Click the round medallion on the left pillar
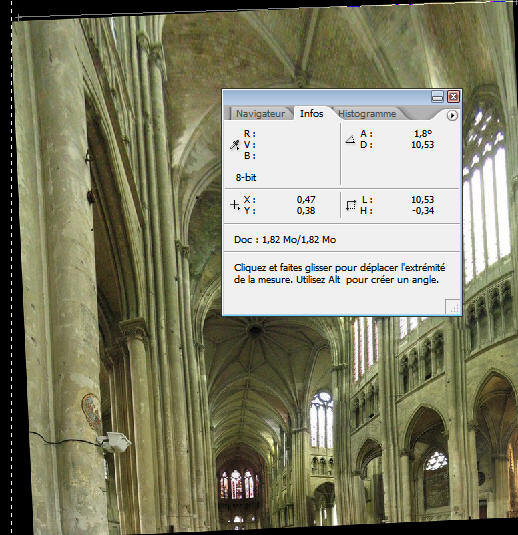 point(91,411)
